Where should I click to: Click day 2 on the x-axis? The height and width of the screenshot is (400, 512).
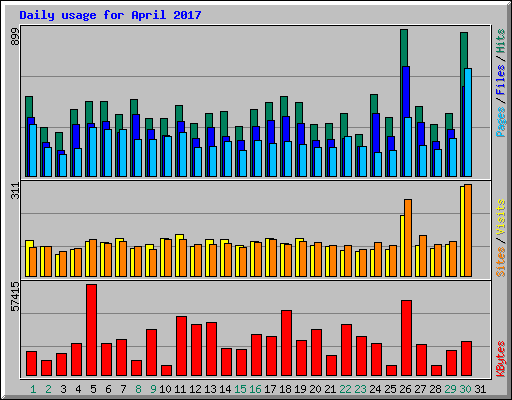48,389
